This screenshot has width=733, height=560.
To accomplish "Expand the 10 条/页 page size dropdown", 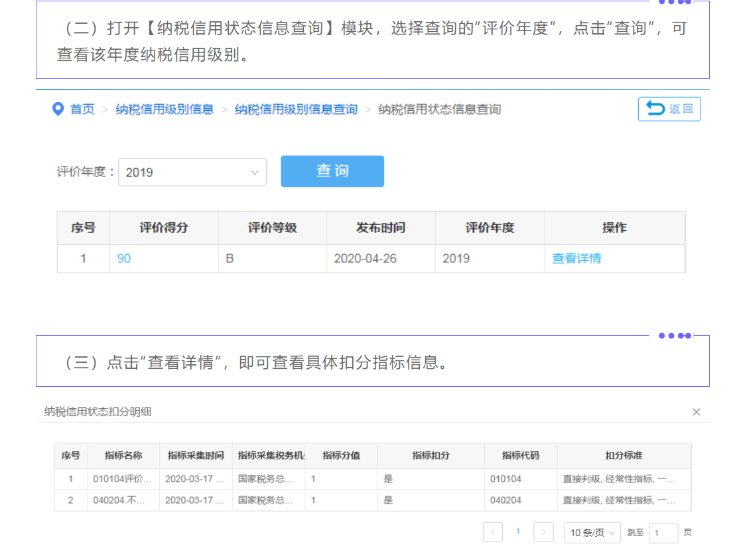I will point(592,532).
